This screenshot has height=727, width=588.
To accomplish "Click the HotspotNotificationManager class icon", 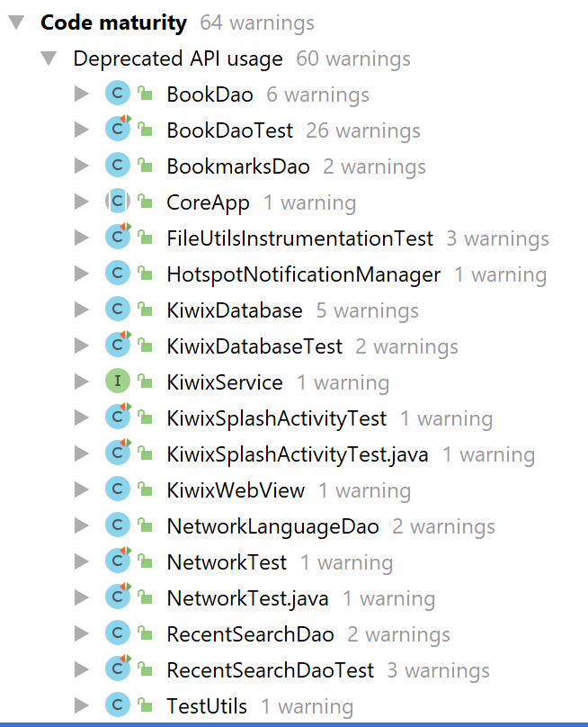I will [118, 274].
